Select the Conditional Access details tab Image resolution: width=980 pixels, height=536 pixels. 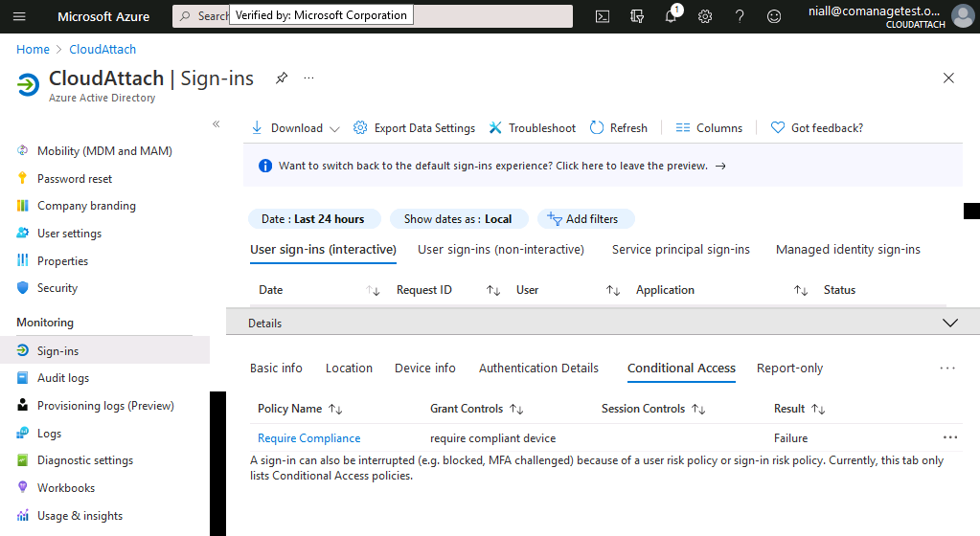pos(681,368)
